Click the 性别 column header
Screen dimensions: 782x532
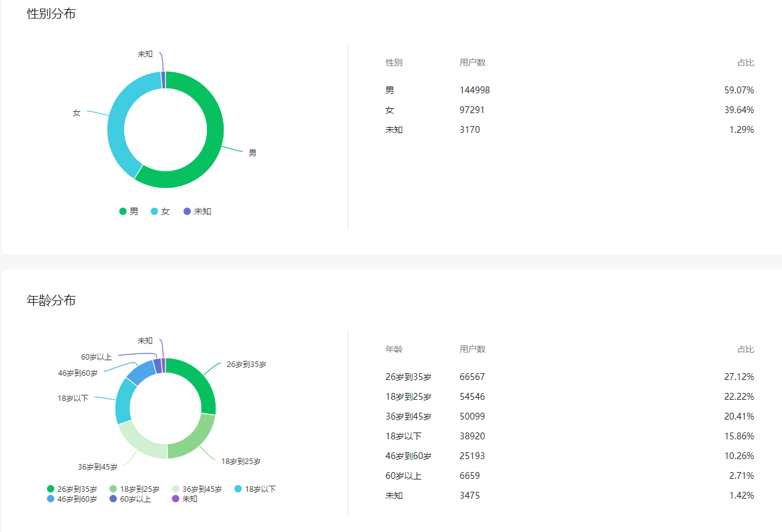(394, 62)
